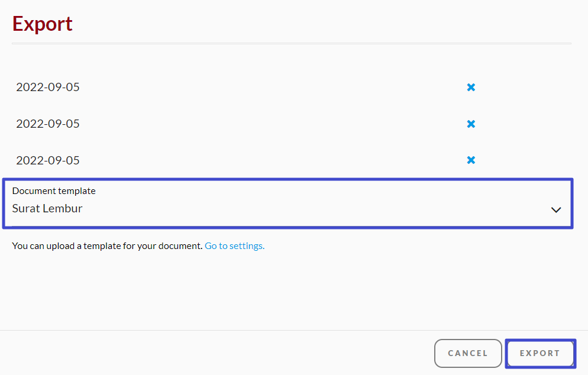Remove the first 2022-09-05 entry
The width and height of the screenshot is (588, 375).
click(x=471, y=88)
